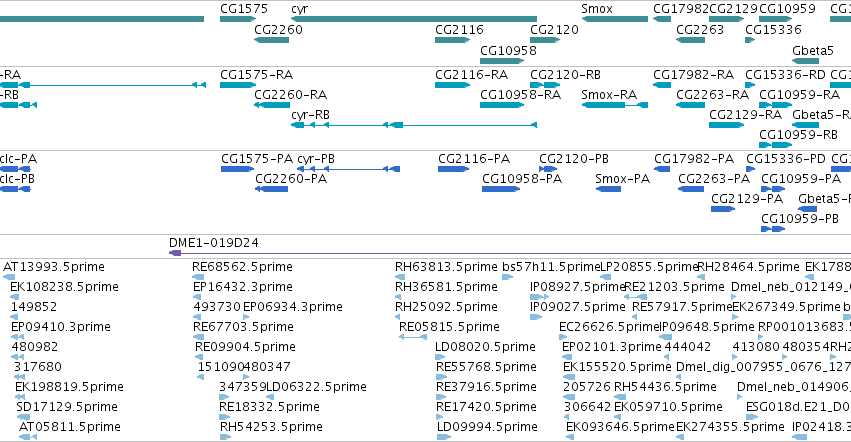Image resolution: width=851 pixels, height=442 pixels.
Task: Select the clc-PB protein label
Action: tap(17, 179)
